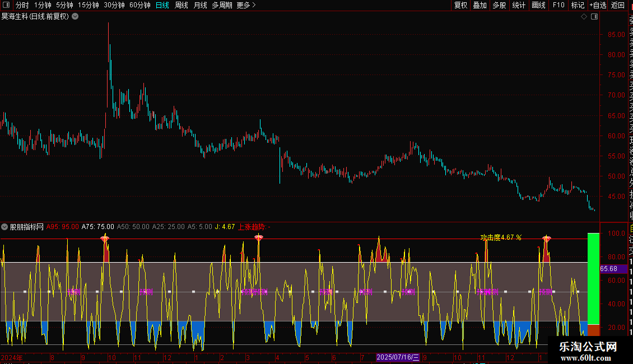The image size is (633, 364).
Task: Click the 叠加 overlay button
Action: click(480, 5)
